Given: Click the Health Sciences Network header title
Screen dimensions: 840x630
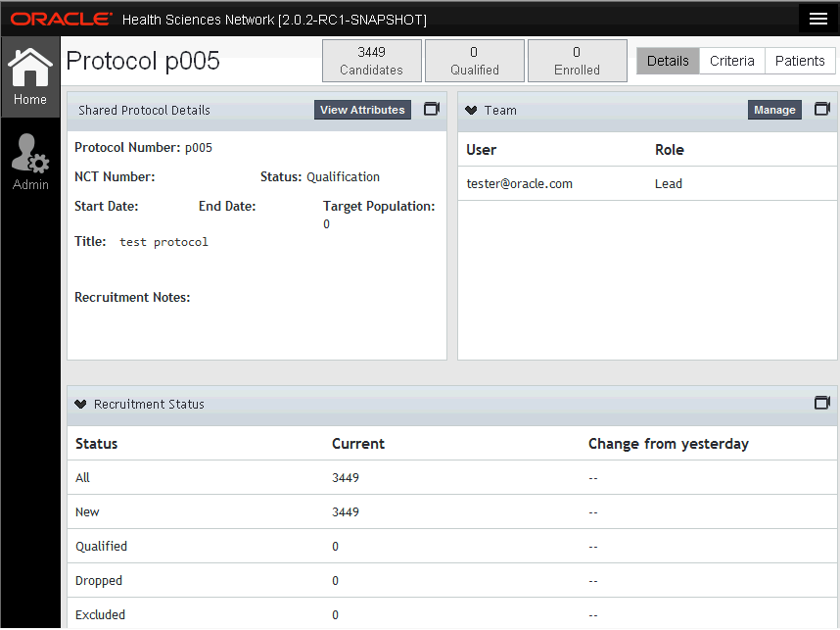Looking at the screenshot, I should point(274,20).
